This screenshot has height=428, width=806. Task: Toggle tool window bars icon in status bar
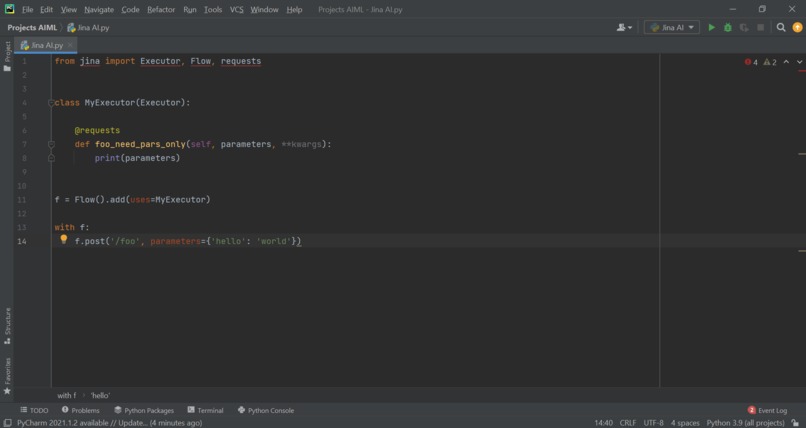(7, 423)
